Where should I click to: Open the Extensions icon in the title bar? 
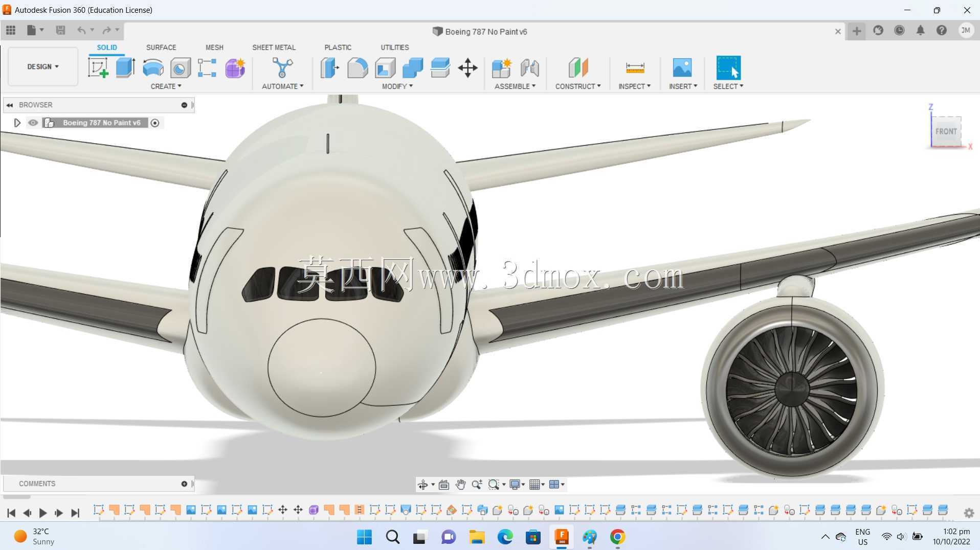point(878,31)
